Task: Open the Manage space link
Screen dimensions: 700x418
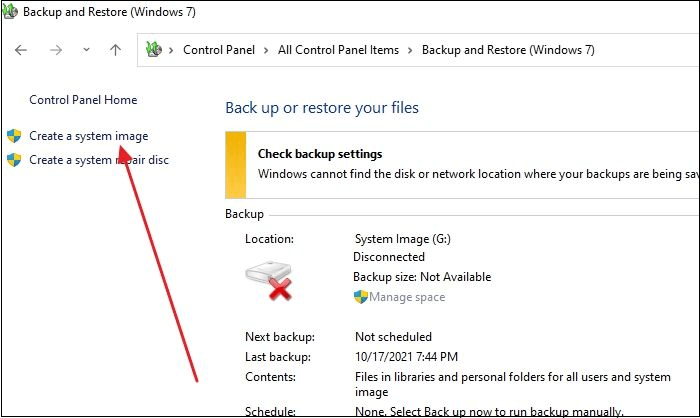Action: (x=407, y=297)
